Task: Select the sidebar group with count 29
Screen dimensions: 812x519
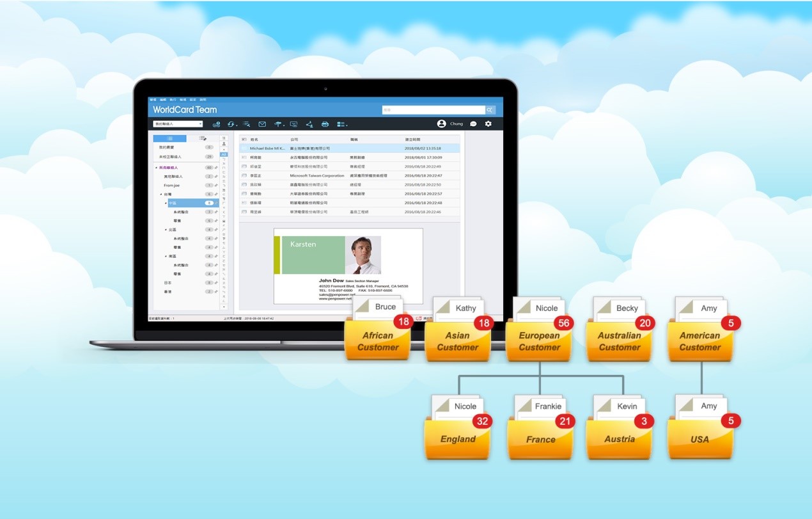Action: click(x=185, y=156)
